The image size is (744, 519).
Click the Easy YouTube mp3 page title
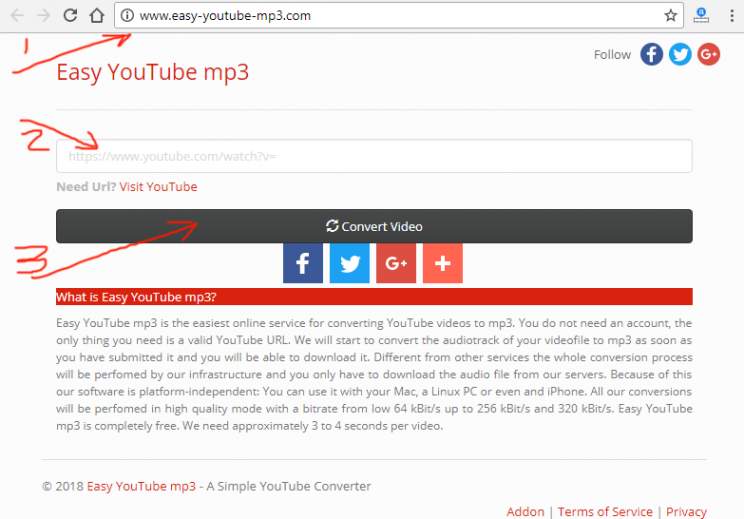[152, 73]
